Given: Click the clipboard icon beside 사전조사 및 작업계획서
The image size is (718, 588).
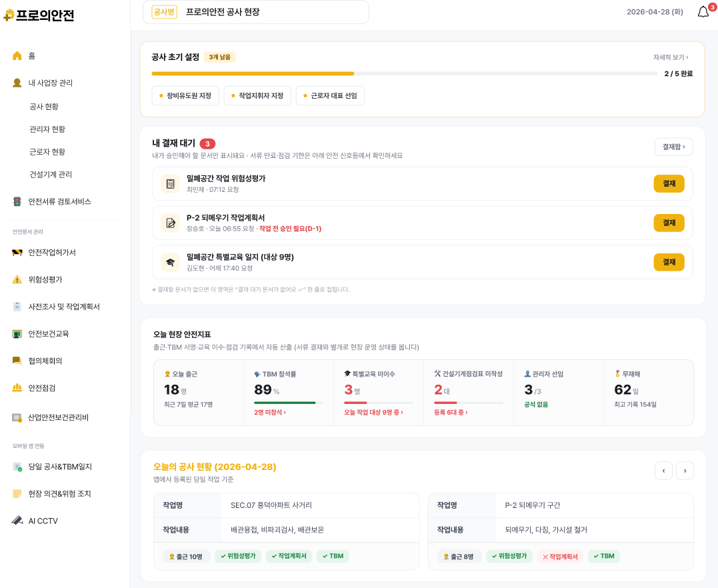Looking at the screenshot, I should tap(17, 307).
